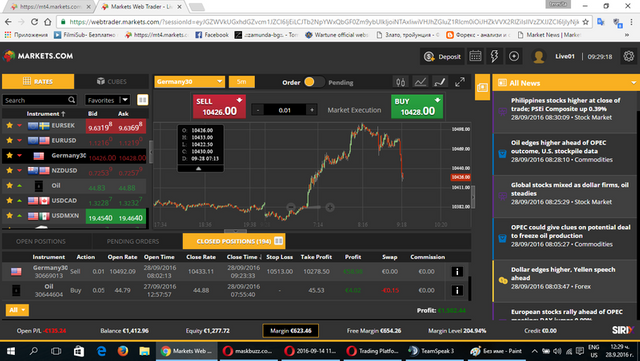Select the chart drawing tools icon
This screenshot has width=640, height=361.
tap(440, 82)
